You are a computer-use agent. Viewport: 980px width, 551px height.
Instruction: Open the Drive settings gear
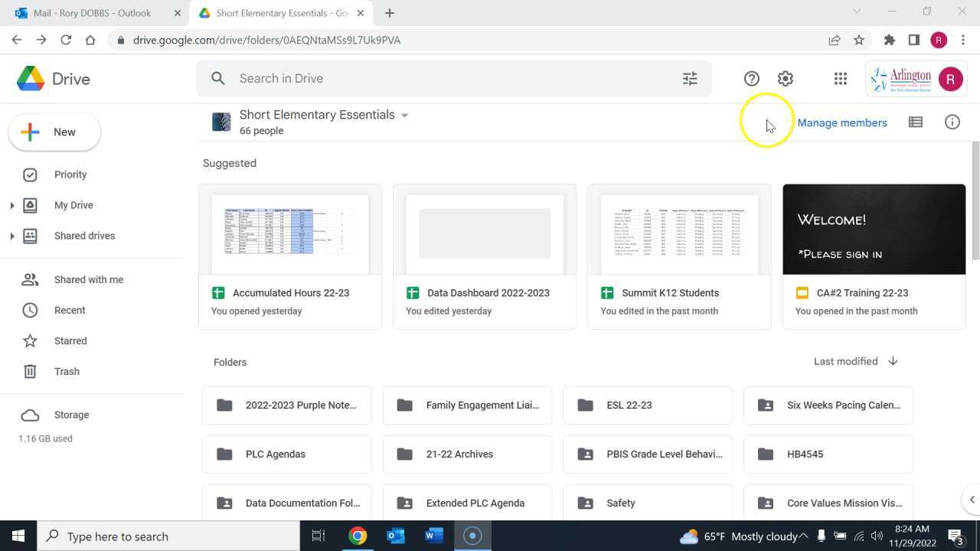(x=785, y=79)
